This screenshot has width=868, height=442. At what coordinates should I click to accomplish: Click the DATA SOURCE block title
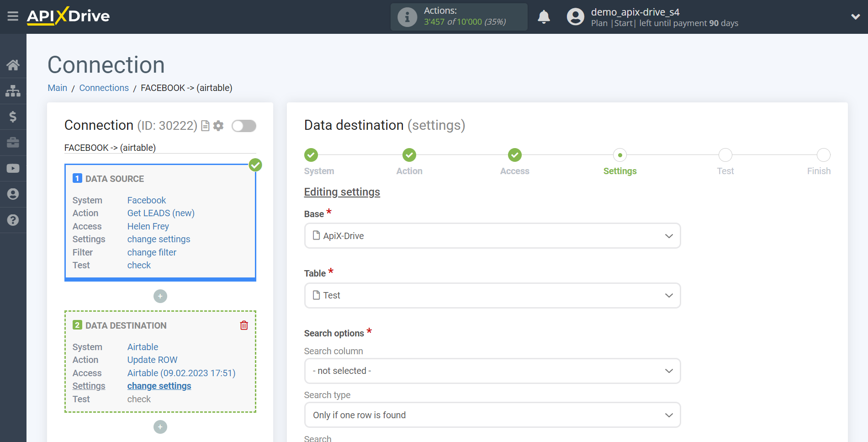115,179
